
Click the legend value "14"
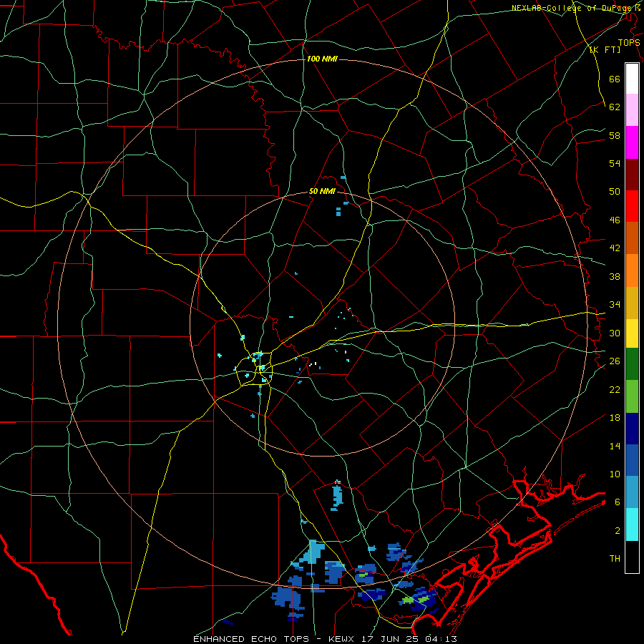[615, 446]
